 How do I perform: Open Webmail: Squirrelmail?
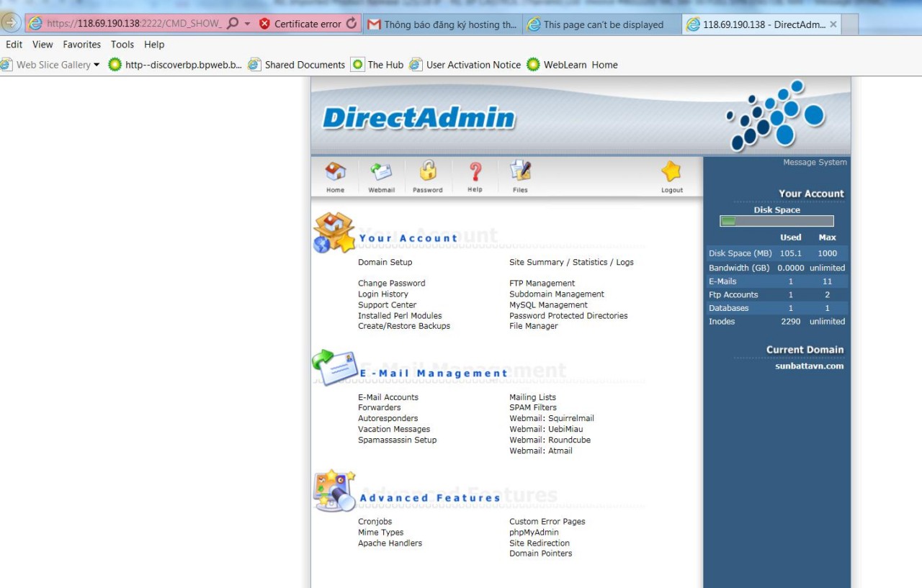point(552,418)
